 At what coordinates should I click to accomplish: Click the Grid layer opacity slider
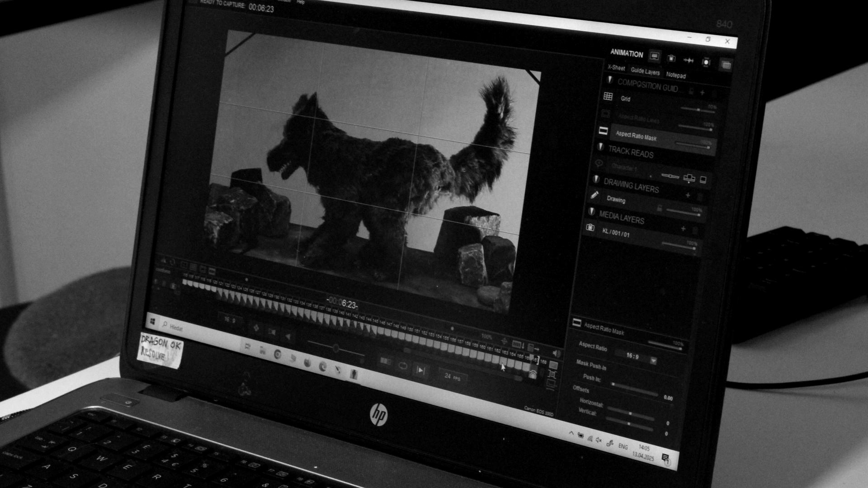click(x=698, y=109)
